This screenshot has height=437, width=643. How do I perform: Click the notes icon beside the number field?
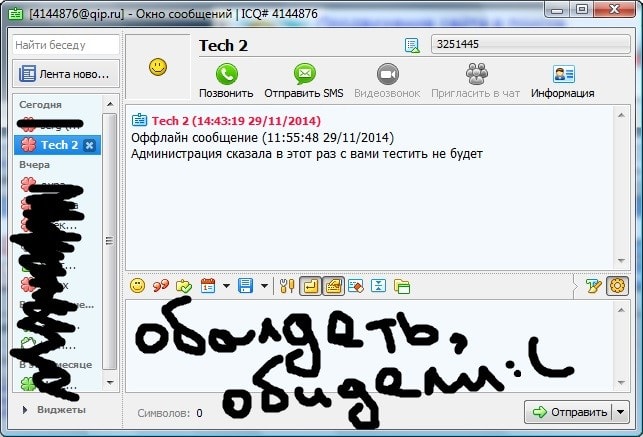(x=412, y=45)
